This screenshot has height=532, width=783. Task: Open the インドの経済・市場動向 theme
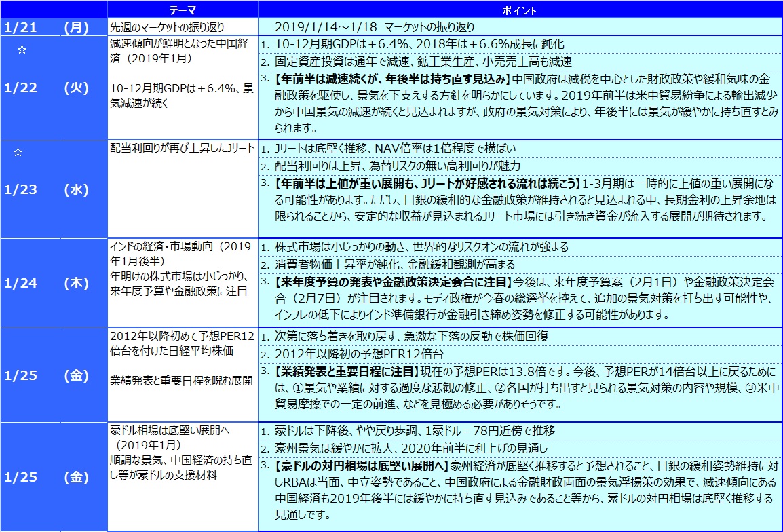[x=180, y=252]
